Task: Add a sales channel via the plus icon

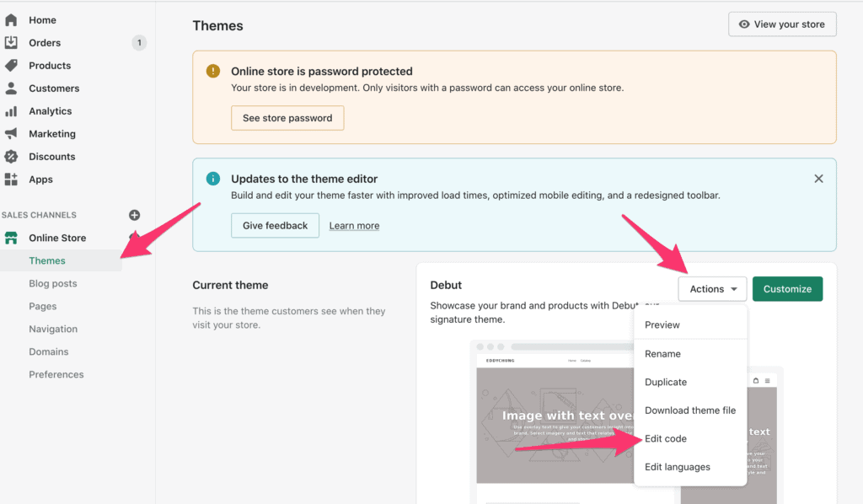Action: (x=133, y=215)
